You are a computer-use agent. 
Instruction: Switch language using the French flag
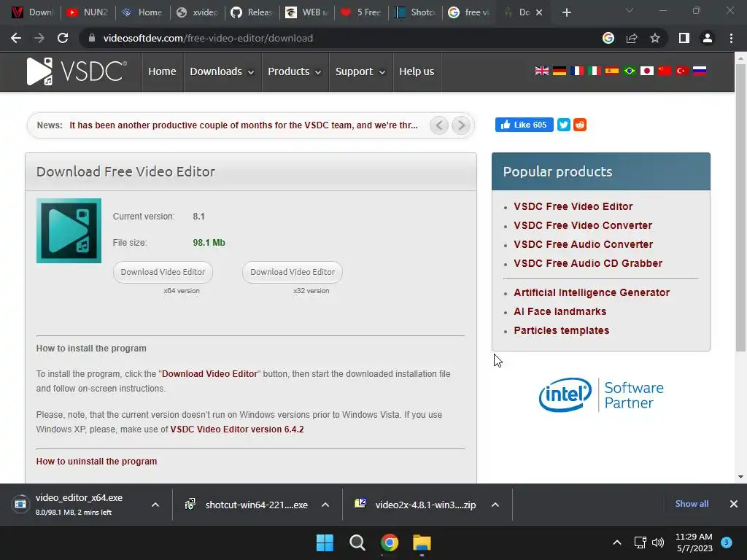(x=577, y=71)
